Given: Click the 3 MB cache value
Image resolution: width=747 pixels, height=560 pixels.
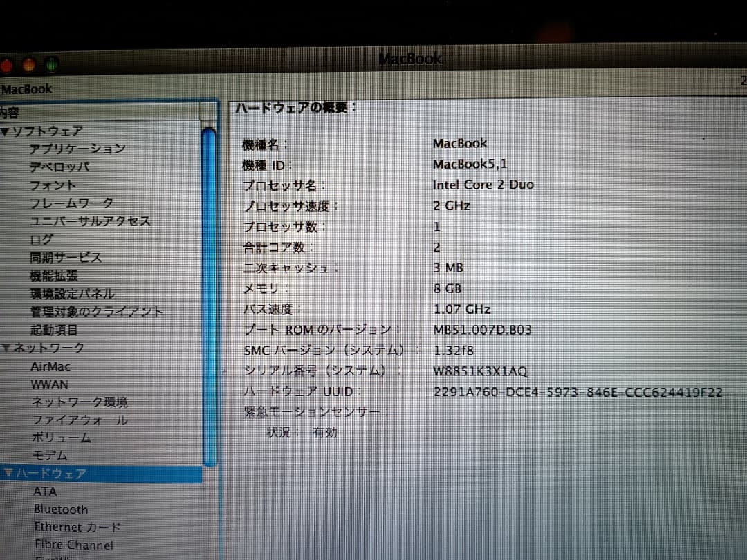Looking at the screenshot, I should coord(448,268).
